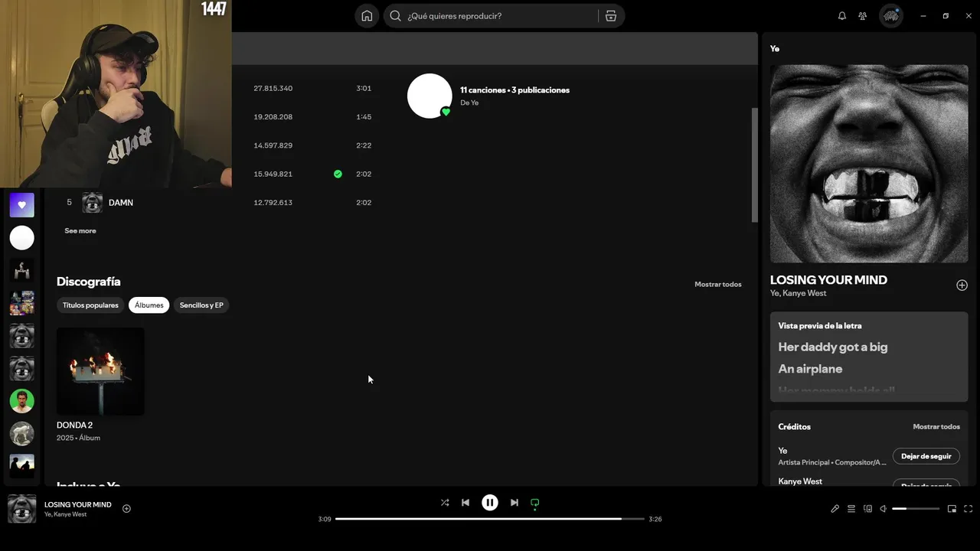The width and height of the screenshot is (980, 551).
Task: Connect to a device icon
Action: (867, 509)
